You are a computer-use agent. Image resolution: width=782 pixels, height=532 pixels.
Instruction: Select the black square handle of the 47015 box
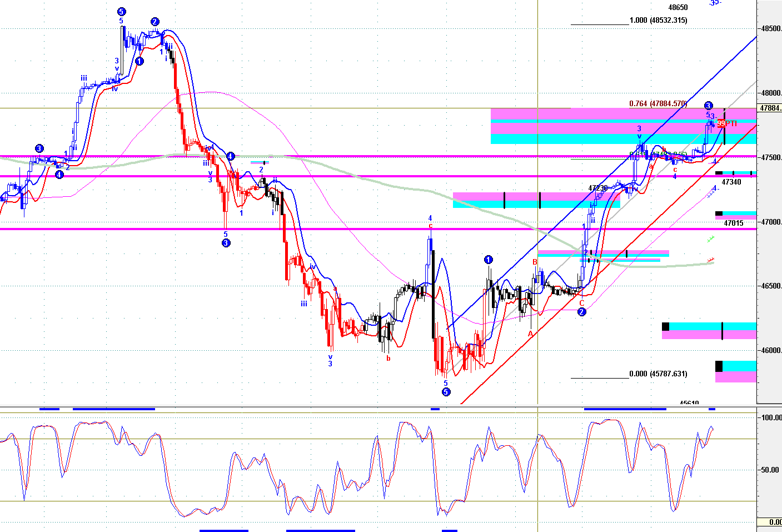[719, 213]
